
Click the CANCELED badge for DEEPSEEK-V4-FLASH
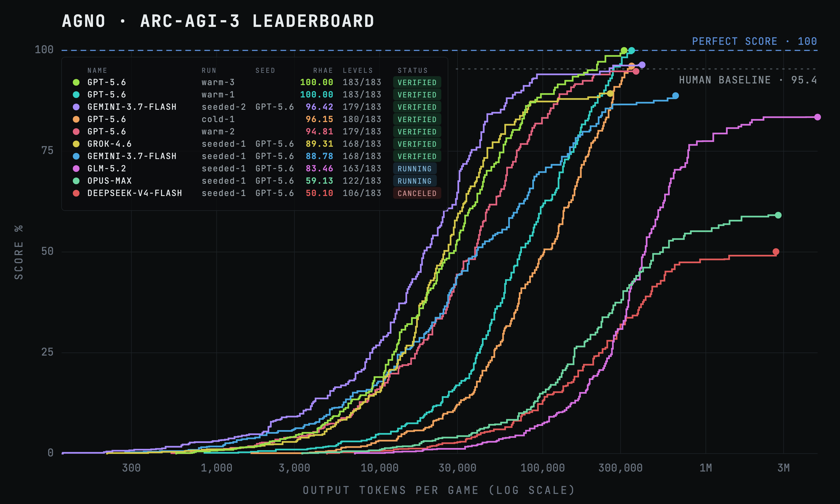click(x=417, y=193)
